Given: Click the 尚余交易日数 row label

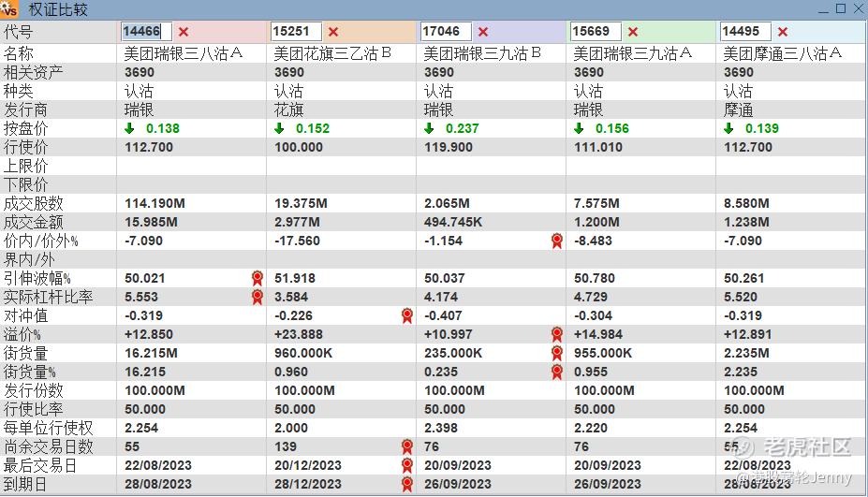Looking at the screenshot, I should pyautogui.click(x=48, y=446).
